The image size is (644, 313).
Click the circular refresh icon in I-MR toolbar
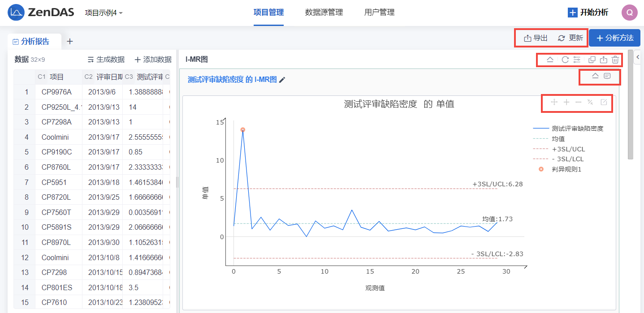[565, 60]
